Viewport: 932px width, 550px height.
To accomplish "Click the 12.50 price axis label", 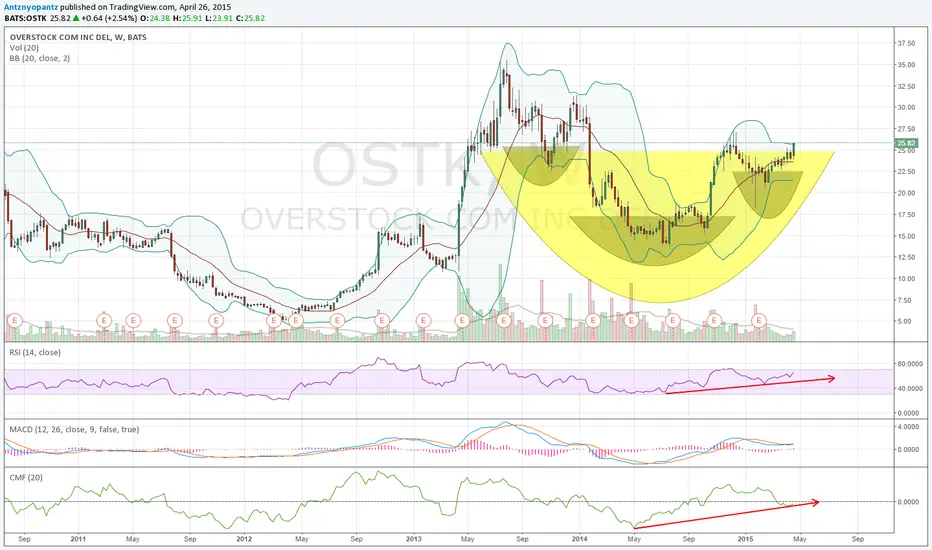I will click(x=906, y=257).
